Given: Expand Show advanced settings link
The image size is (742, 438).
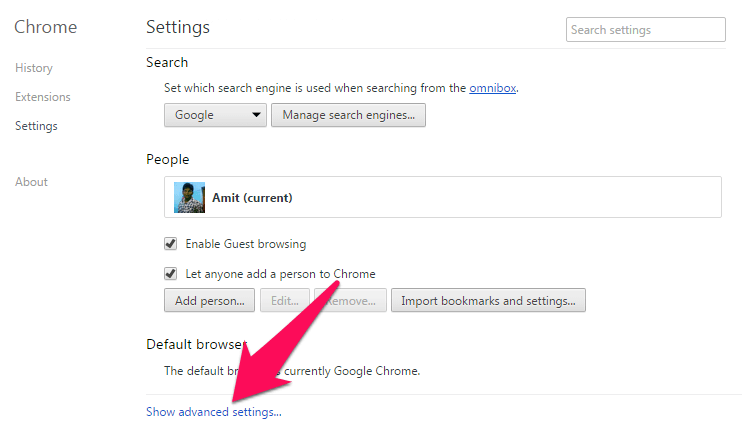Looking at the screenshot, I should coord(214,412).
